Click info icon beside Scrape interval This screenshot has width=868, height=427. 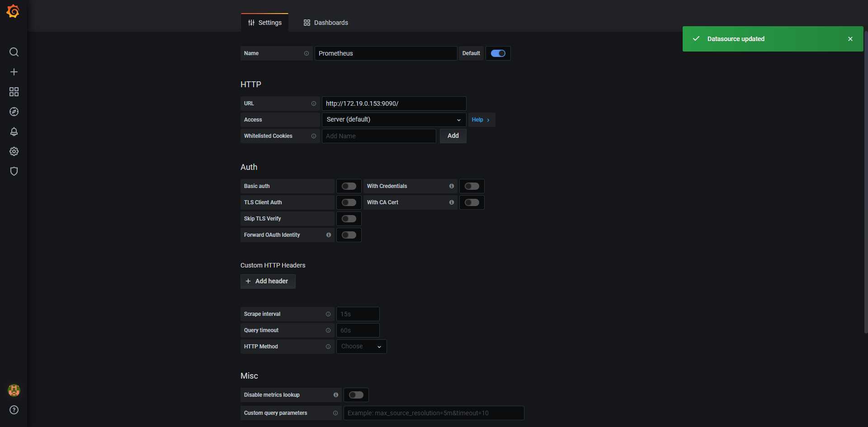tap(328, 314)
